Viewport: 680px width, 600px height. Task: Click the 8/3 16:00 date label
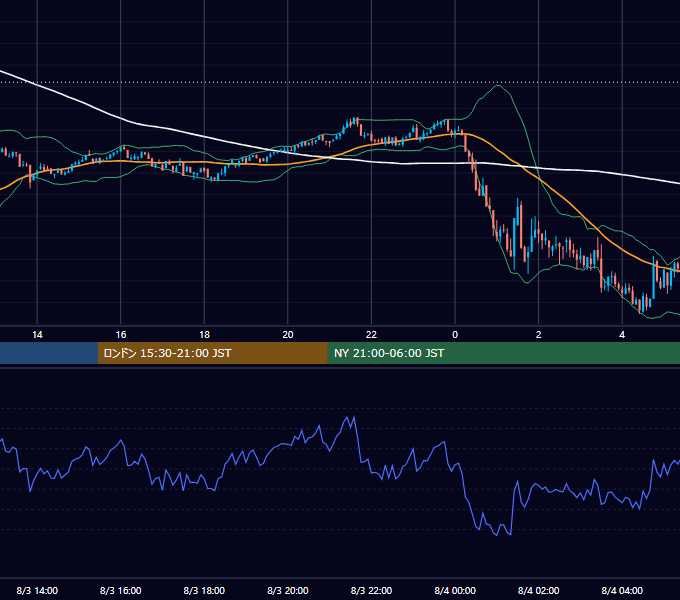(121, 590)
